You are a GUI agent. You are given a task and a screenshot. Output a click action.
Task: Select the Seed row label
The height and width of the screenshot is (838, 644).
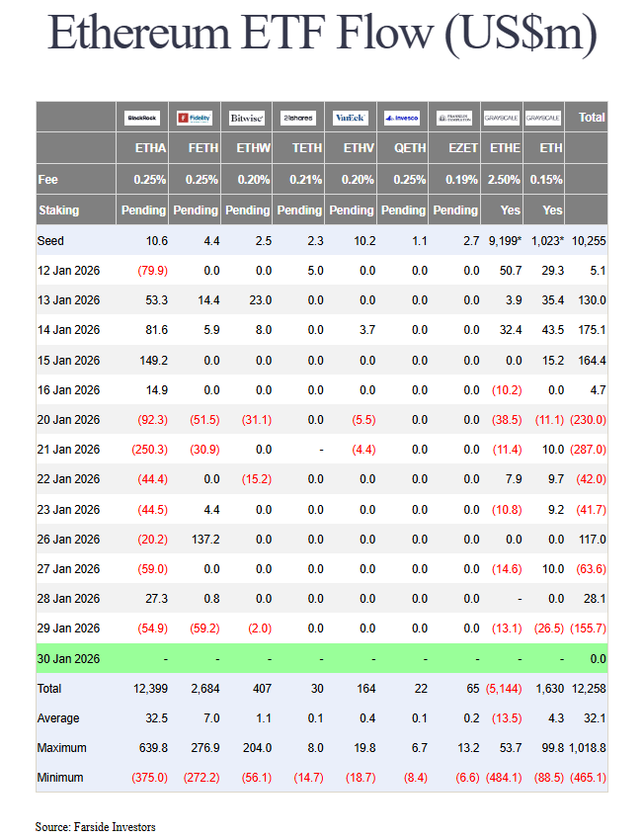click(x=50, y=241)
